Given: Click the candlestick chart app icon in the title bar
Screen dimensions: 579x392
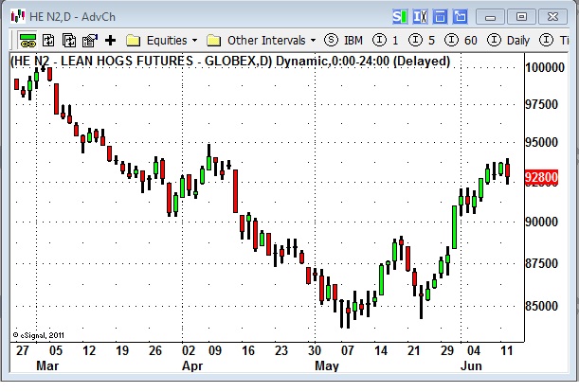Looking at the screenshot, I should click(18, 16).
